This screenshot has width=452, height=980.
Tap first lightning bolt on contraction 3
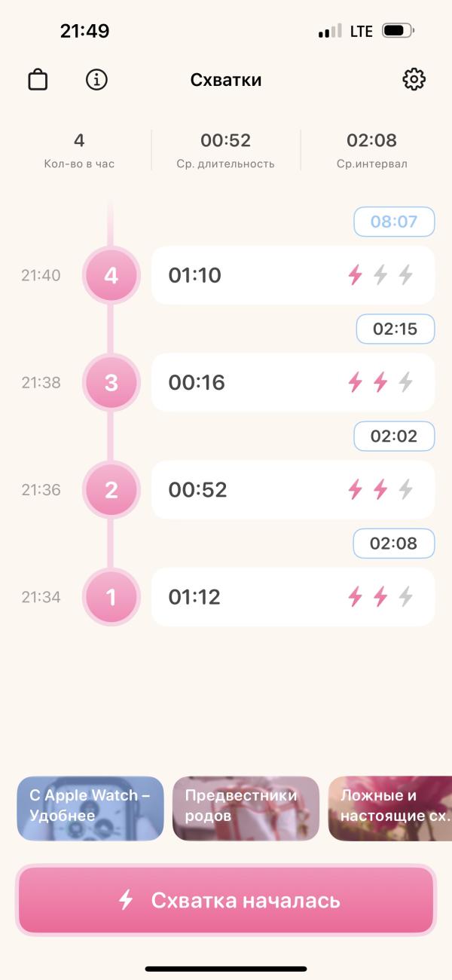coord(355,382)
